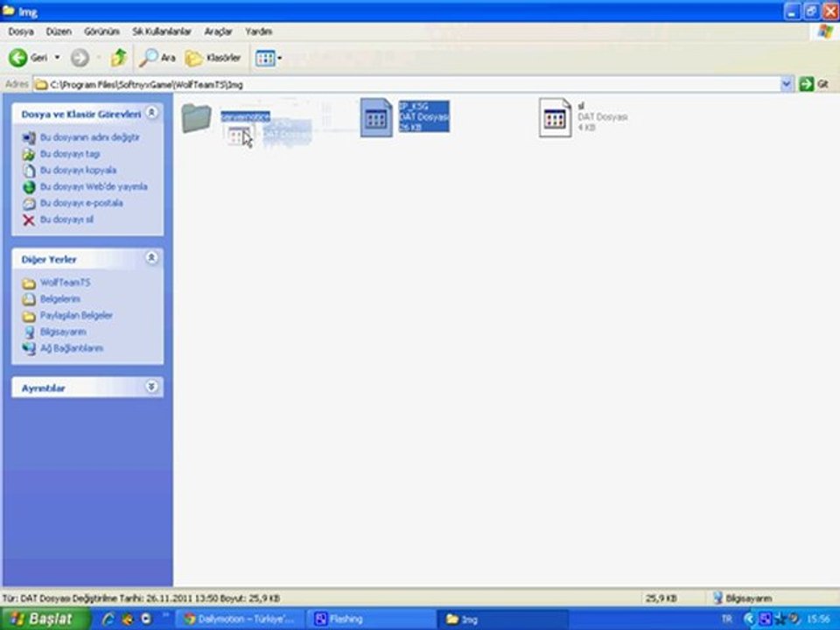This screenshot has width=840, height=630.
Task: Collapse the Diğer Yerler panel
Action: (151, 257)
